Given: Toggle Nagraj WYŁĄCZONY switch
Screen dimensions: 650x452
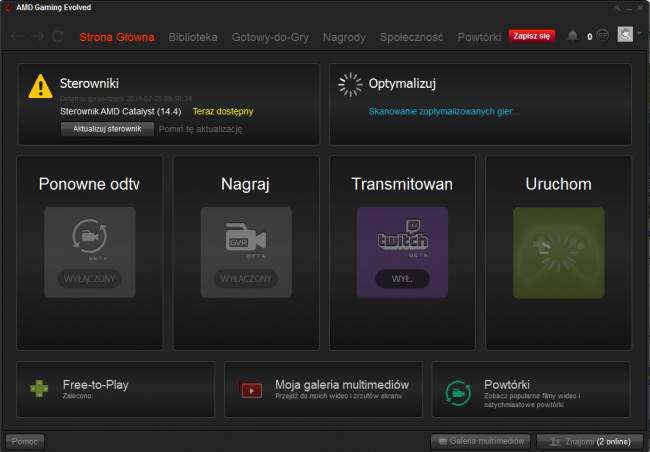Looking at the screenshot, I should (246, 279).
